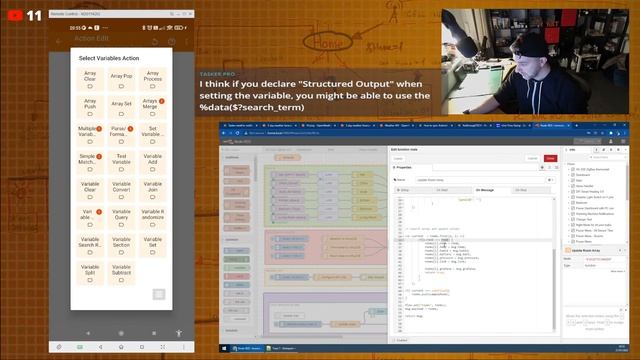The width and height of the screenshot is (640, 360).
Task: Open the Variable Section action
Action: (121, 246)
